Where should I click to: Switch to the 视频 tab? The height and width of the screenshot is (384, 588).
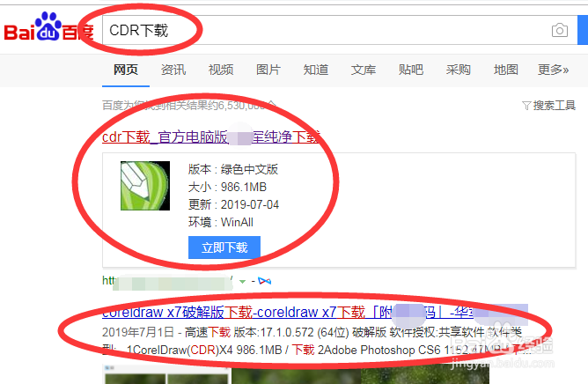(221, 70)
